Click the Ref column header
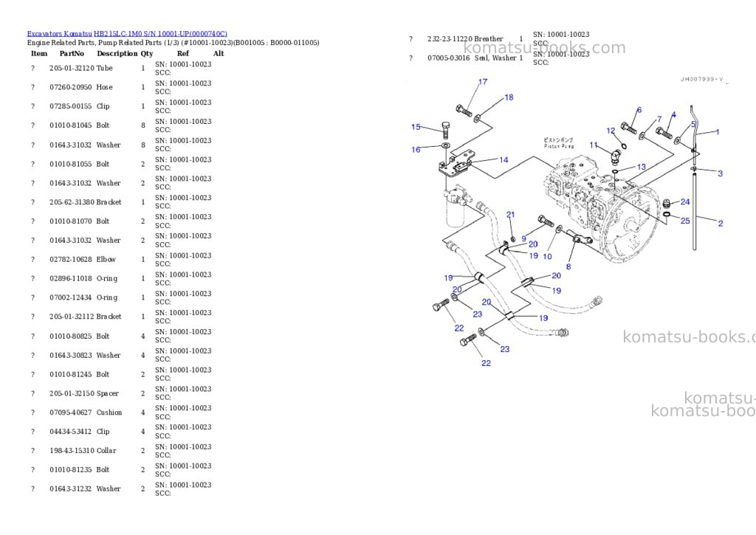This screenshot has width=756, height=535. click(x=183, y=53)
